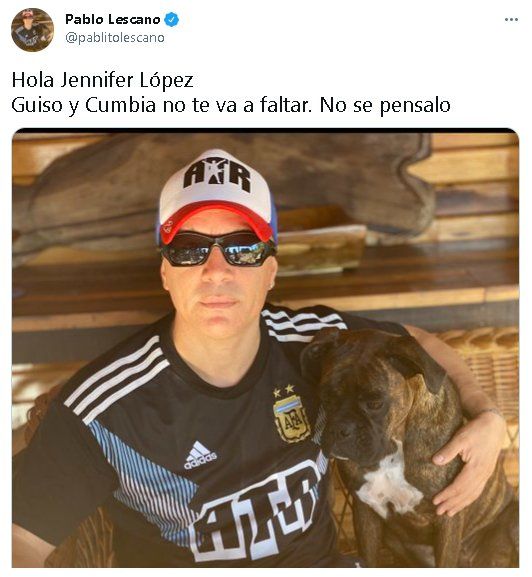Open the @pablitolescano handle link

[x=115, y=38]
